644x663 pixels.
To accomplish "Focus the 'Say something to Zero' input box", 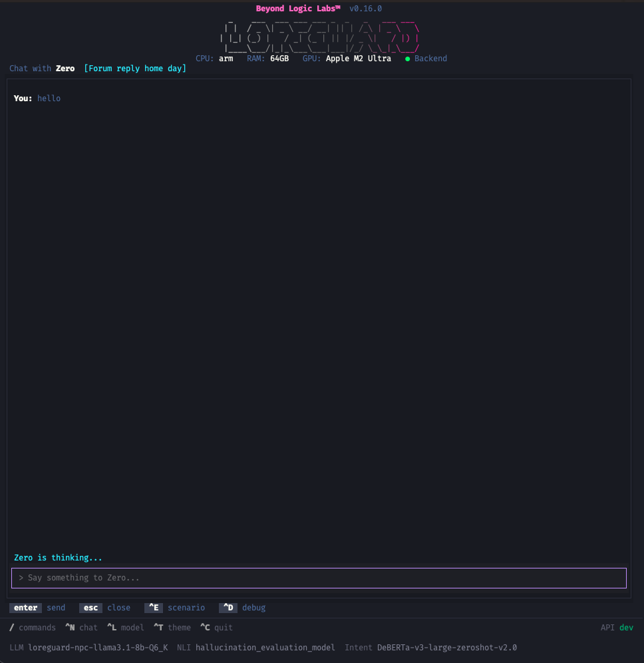I will tap(319, 578).
